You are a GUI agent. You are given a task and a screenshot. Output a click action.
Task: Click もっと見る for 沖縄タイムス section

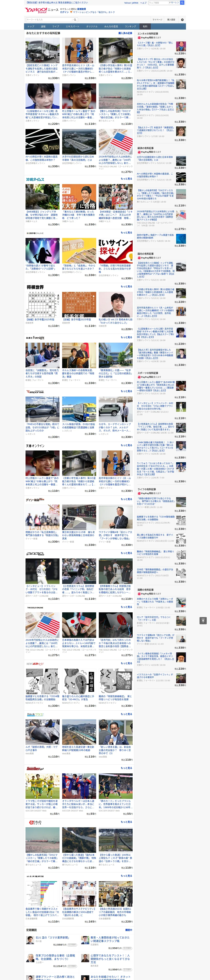(x=127, y=179)
